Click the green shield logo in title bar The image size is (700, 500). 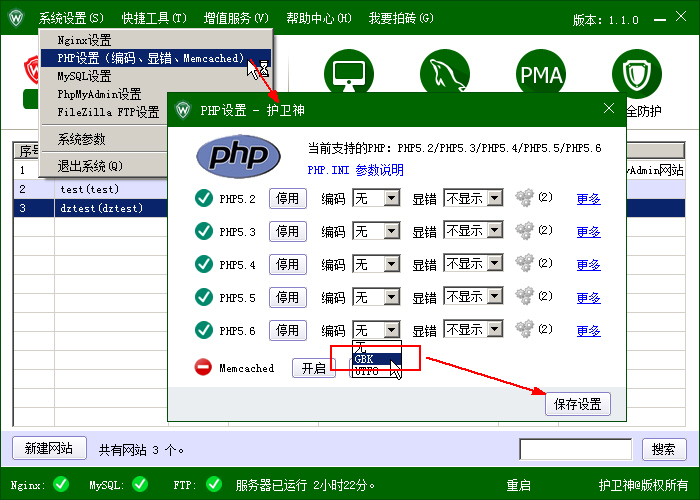tap(16, 18)
